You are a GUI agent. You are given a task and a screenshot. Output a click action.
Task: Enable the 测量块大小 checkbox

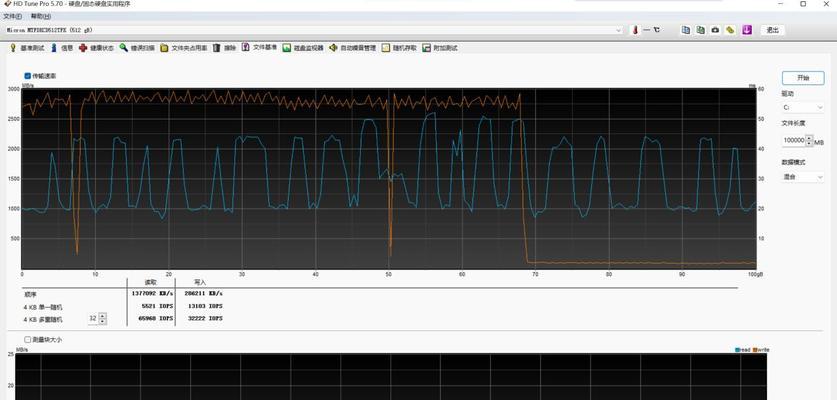pos(28,339)
